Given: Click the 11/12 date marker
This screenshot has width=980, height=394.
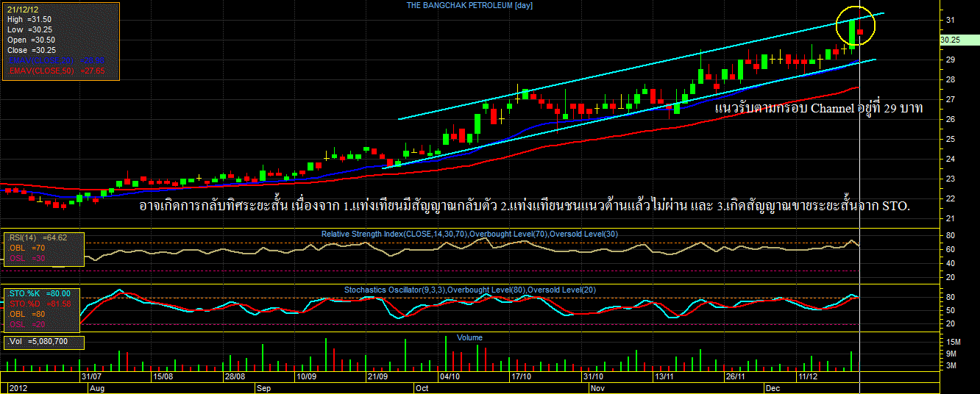Looking at the screenshot, I should (808, 376).
